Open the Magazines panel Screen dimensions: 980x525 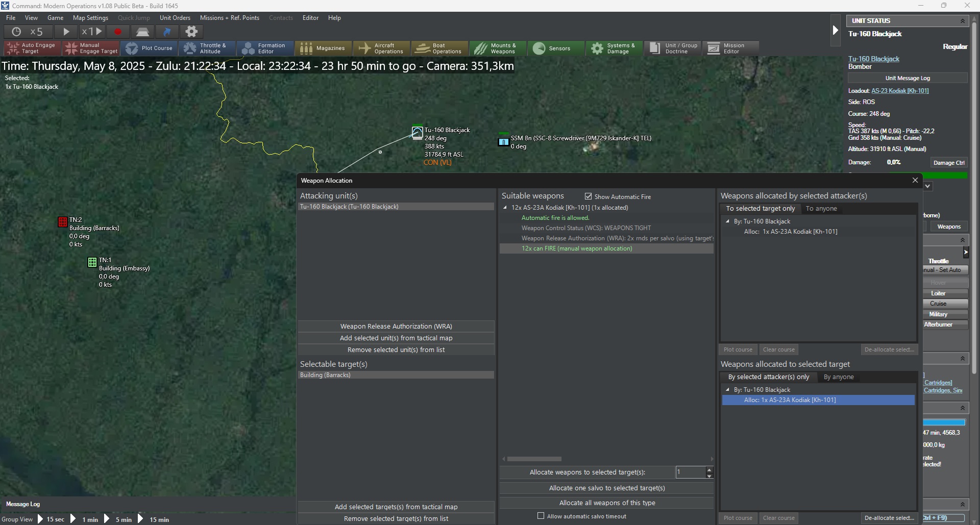(323, 48)
